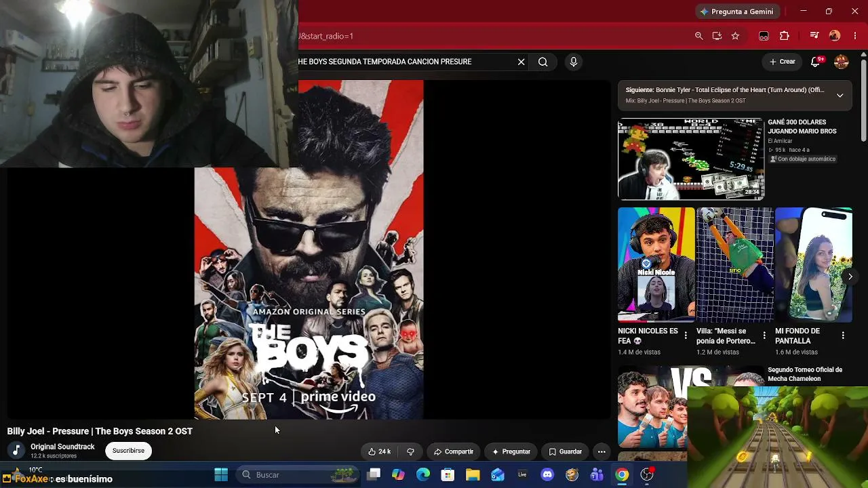Save video with the Guardar button
The image size is (868, 488).
click(565, 451)
